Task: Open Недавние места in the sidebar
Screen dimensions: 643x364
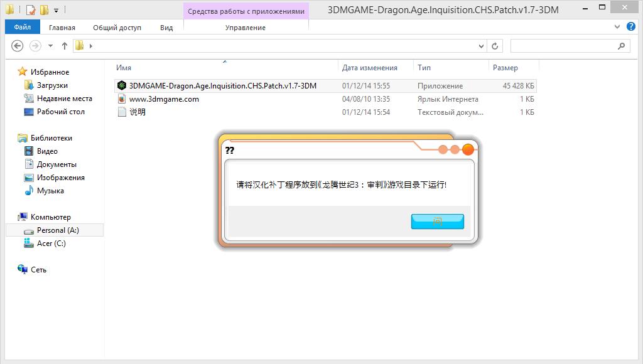Action: 65,99
